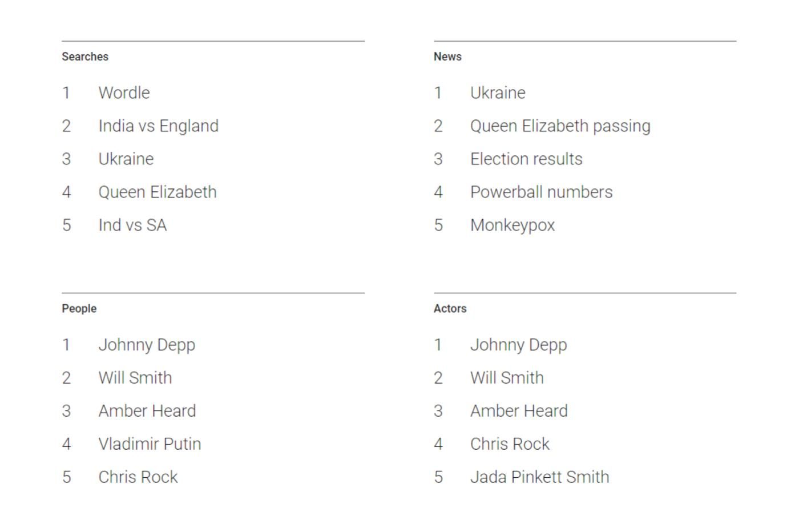This screenshot has height=532, width=799.
Task: Open Vladimir Putin in the People list
Action: click(x=150, y=444)
